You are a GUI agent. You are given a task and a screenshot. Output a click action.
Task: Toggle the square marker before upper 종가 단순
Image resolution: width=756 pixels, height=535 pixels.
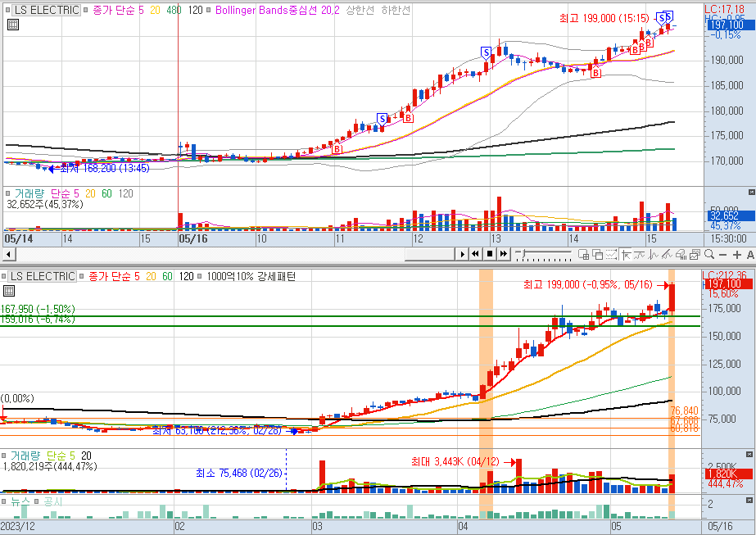pyautogui.click(x=85, y=9)
